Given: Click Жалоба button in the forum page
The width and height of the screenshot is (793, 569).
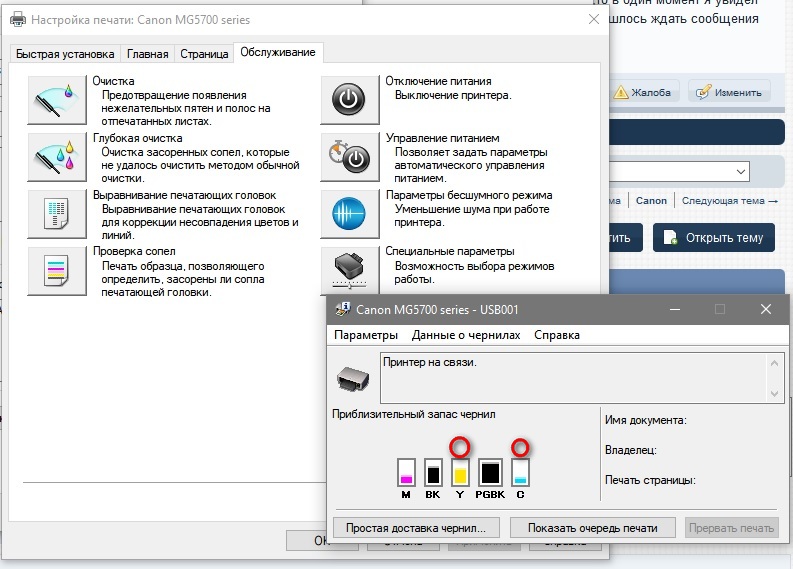Looking at the screenshot, I should (x=643, y=93).
